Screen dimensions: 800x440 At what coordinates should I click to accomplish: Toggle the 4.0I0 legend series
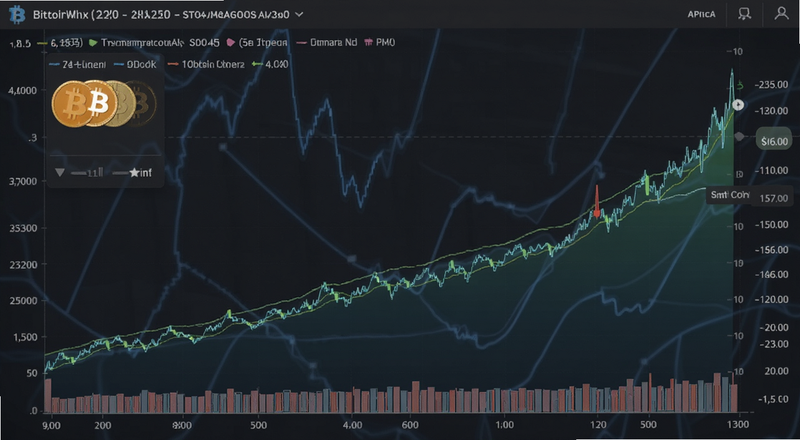click(270, 64)
